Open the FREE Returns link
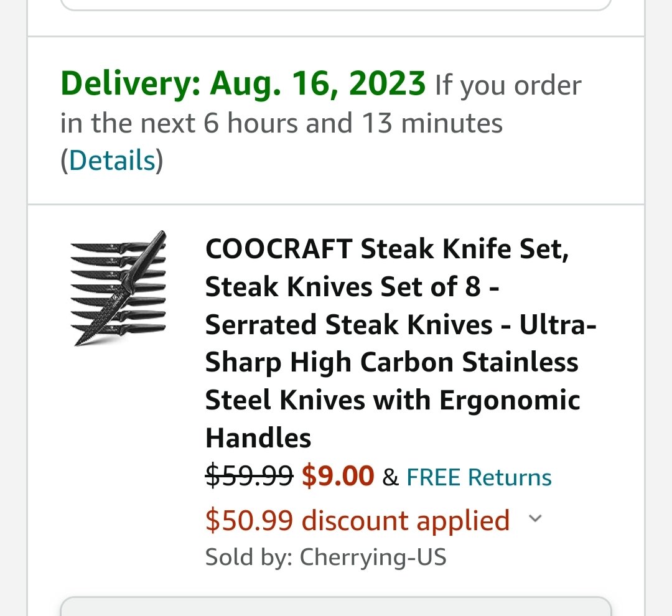The width and height of the screenshot is (672, 616). (478, 477)
